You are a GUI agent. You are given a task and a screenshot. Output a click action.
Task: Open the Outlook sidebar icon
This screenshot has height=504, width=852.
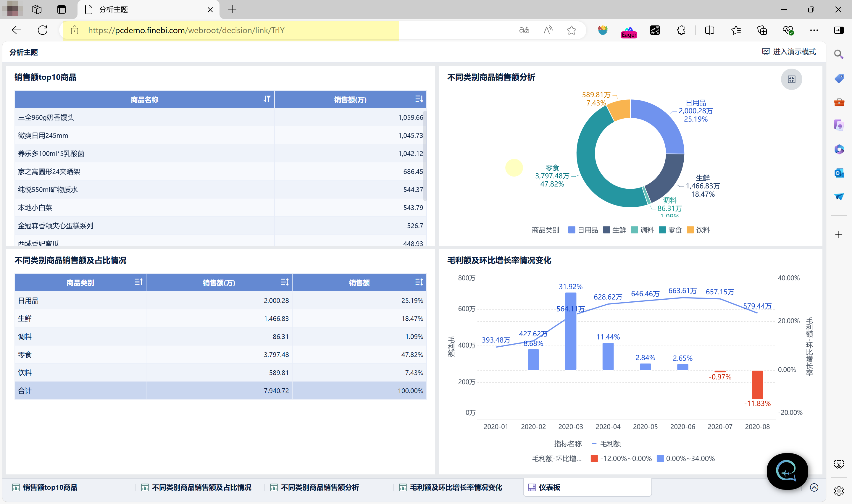(839, 173)
